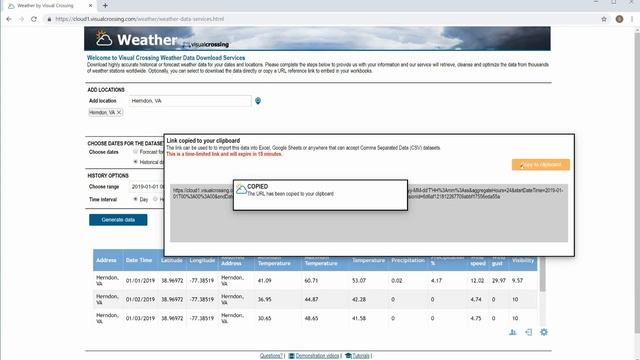
Task: Click the orange Copy to clipboard button
Action: [540, 164]
